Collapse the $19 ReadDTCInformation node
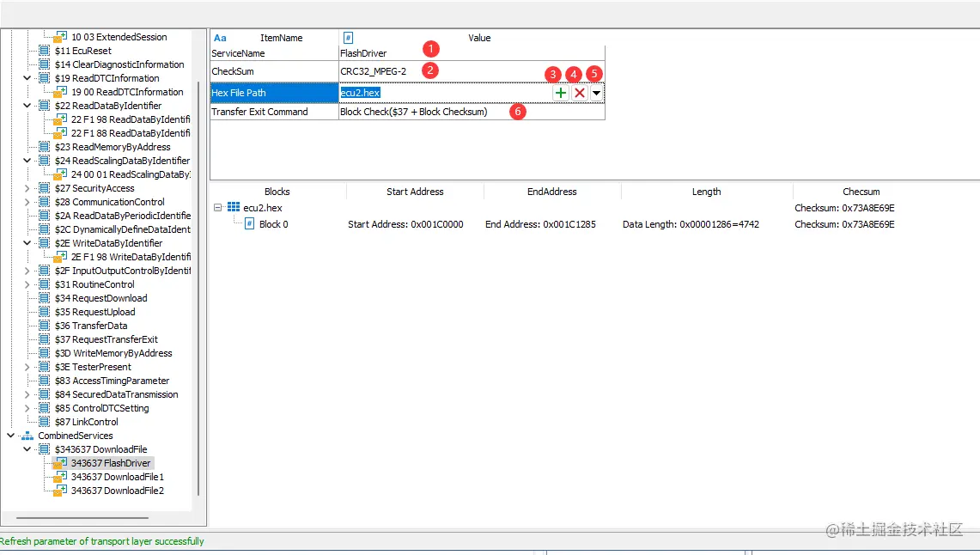Screen dimensions: 980x555 coord(27,78)
